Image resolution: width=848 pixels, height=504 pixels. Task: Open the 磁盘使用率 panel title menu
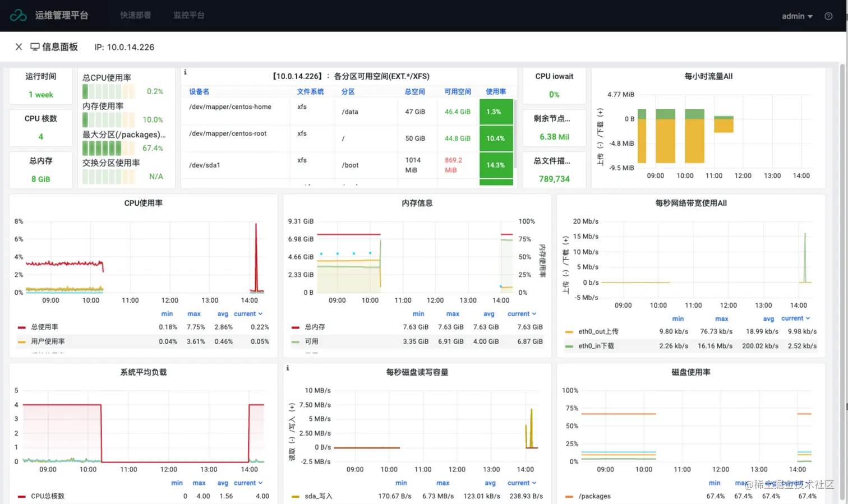click(691, 372)
